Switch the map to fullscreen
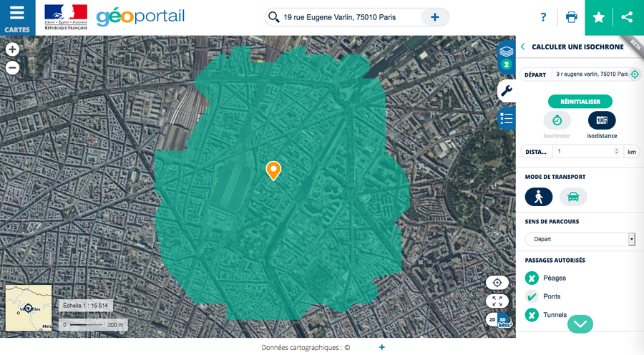This screenshot has height=355, width=644. [497, 301]
